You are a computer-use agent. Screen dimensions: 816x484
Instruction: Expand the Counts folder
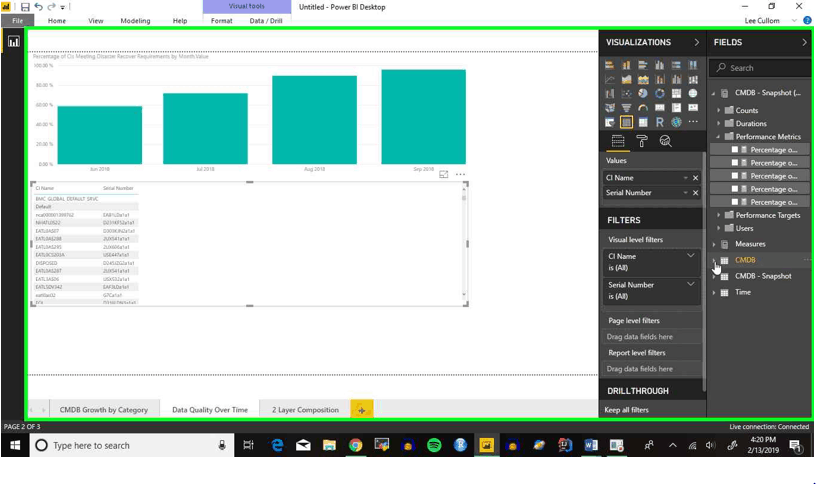pyautogui.click(x=719, y=110)
